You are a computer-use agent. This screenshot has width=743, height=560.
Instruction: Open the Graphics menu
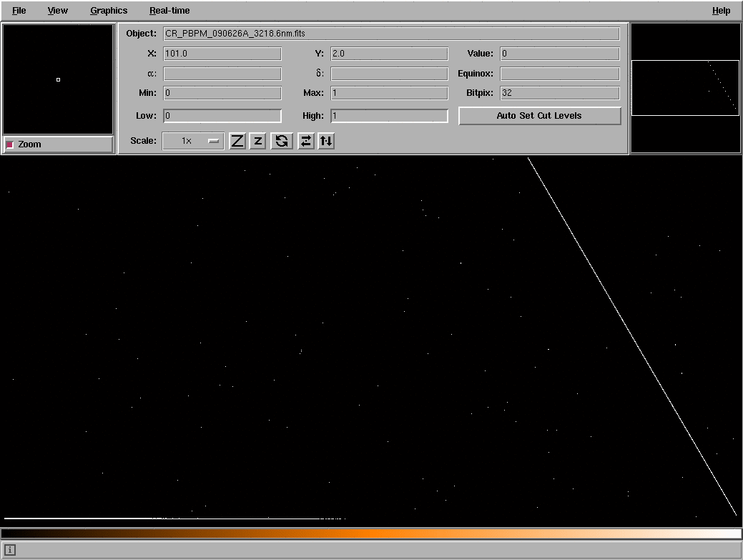coord(109,11)
